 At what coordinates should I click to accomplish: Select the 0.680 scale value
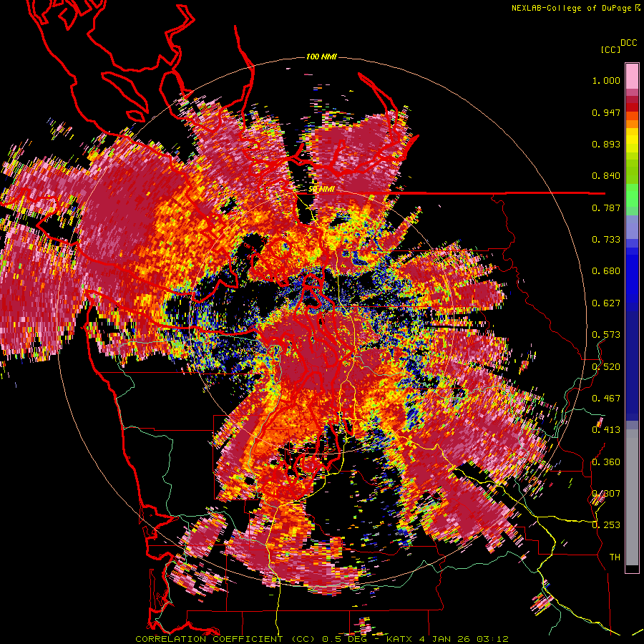[x=606, y=271]
